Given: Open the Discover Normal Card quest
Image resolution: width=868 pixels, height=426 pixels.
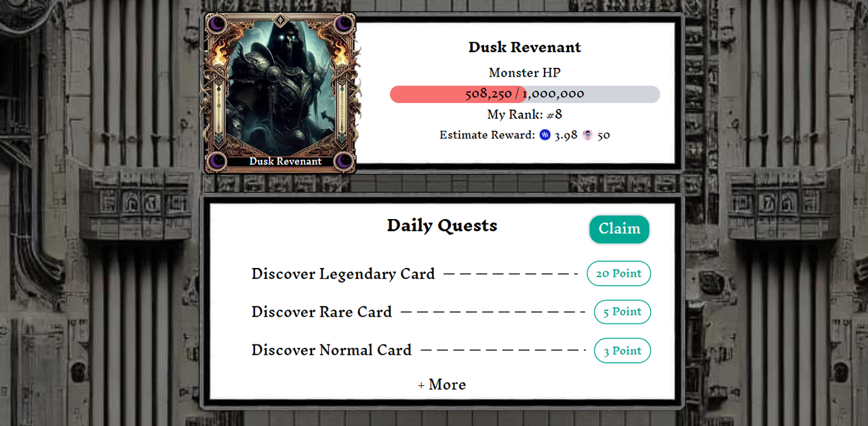Looking at the screenshot, I should tap(332, 350).
